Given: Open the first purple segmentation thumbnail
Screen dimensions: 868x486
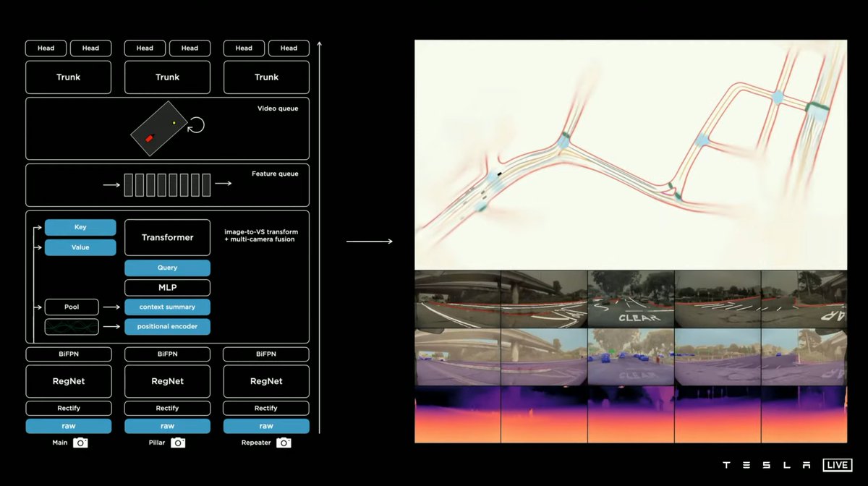Looking at the screenshot, I should coord(458,357).
